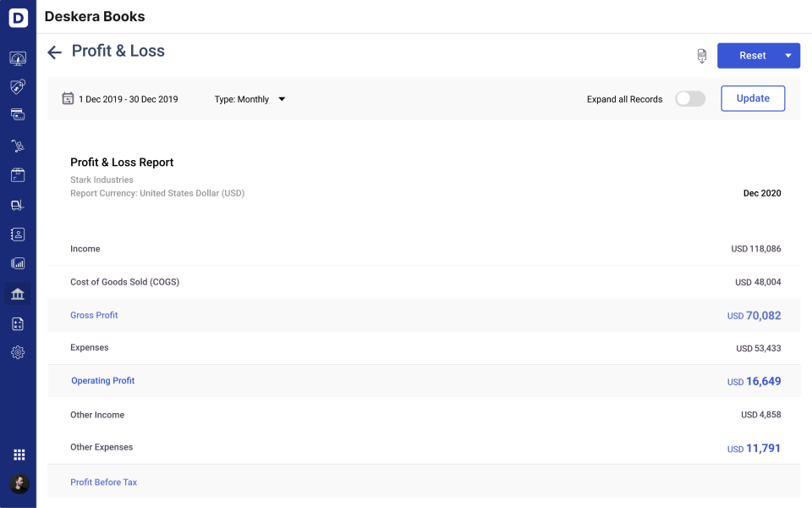Open the reports bar chart icon in sidebar

click(18, 263)
